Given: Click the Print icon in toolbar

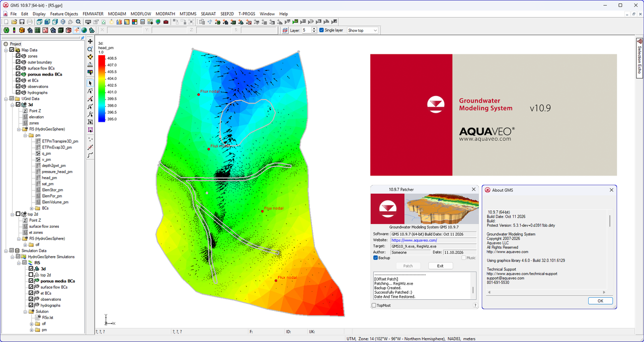Looking at the screenshot, I should (x=30, y=22).
